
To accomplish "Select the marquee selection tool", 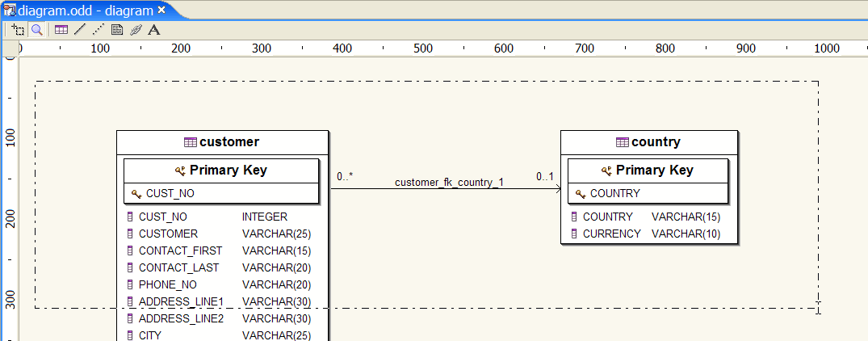I will [x=18, y=30].
